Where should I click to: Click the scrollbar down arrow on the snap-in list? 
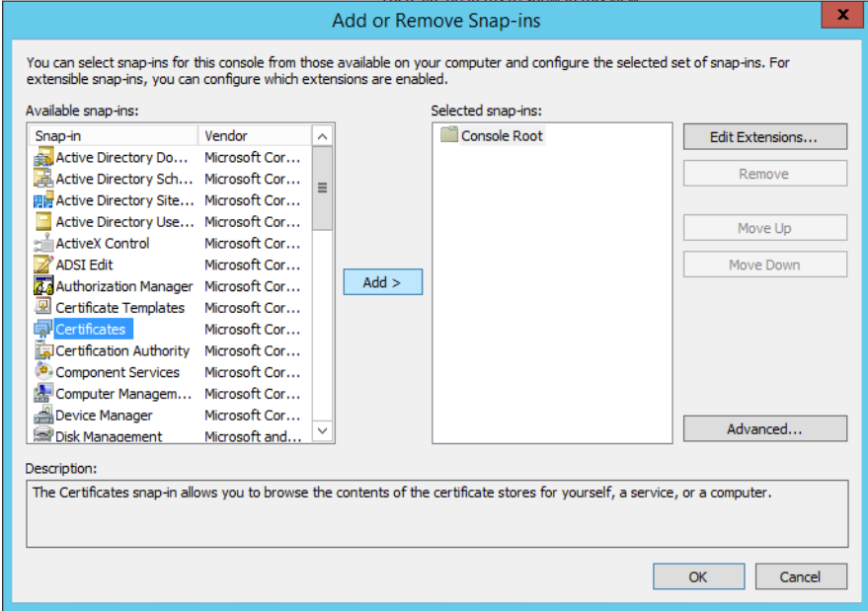[x=322, y=431]
